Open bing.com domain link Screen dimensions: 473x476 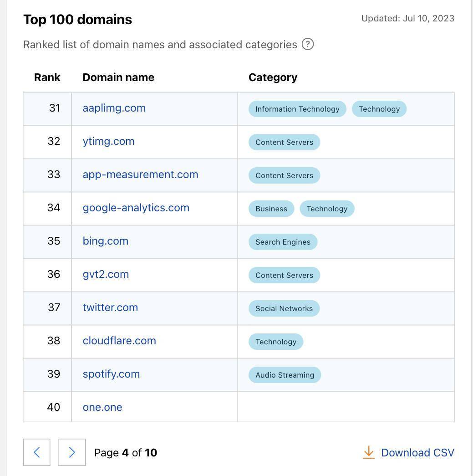105,241
